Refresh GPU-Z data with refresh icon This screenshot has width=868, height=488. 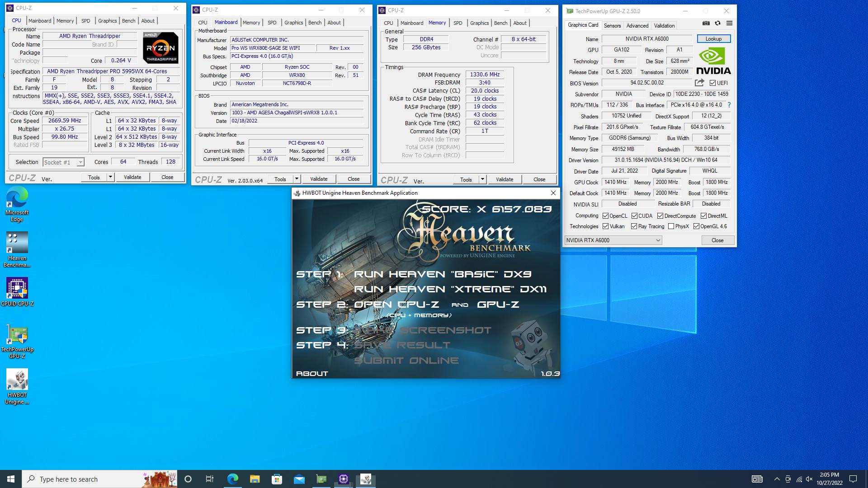coord(717,23)
